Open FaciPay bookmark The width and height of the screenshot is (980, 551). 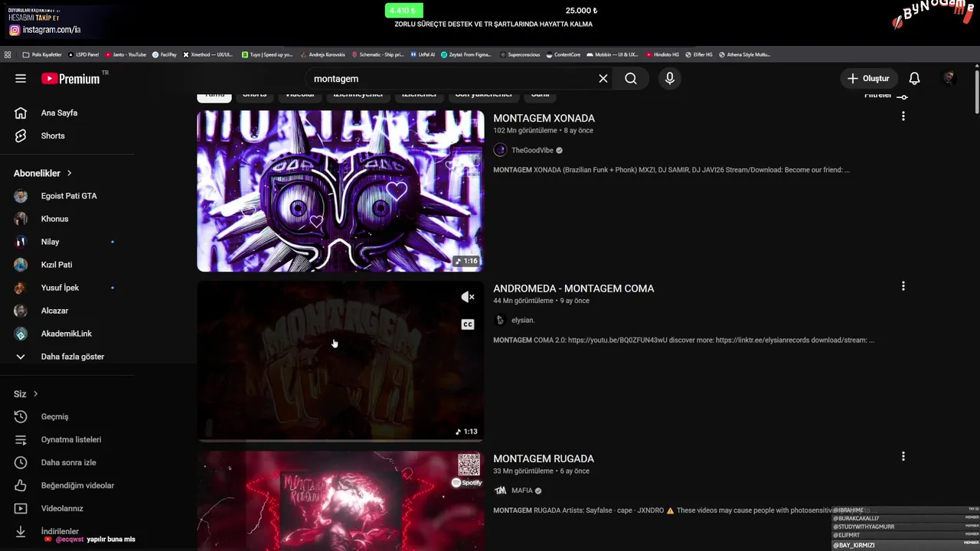coord(165,54)
